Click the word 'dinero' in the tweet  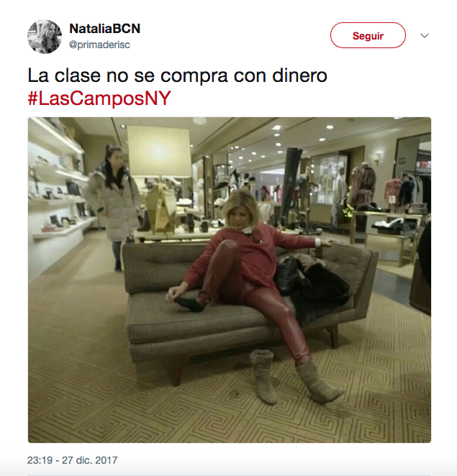coord(299,75)
